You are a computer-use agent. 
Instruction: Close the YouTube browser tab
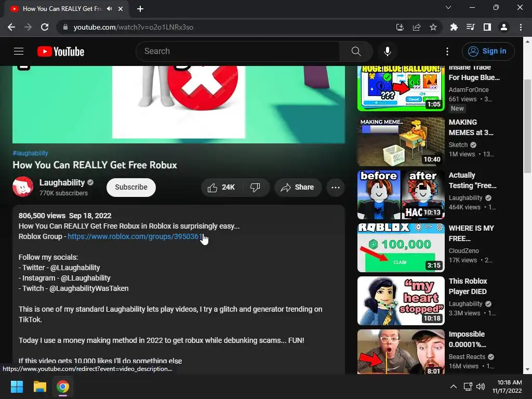point(121,9)
